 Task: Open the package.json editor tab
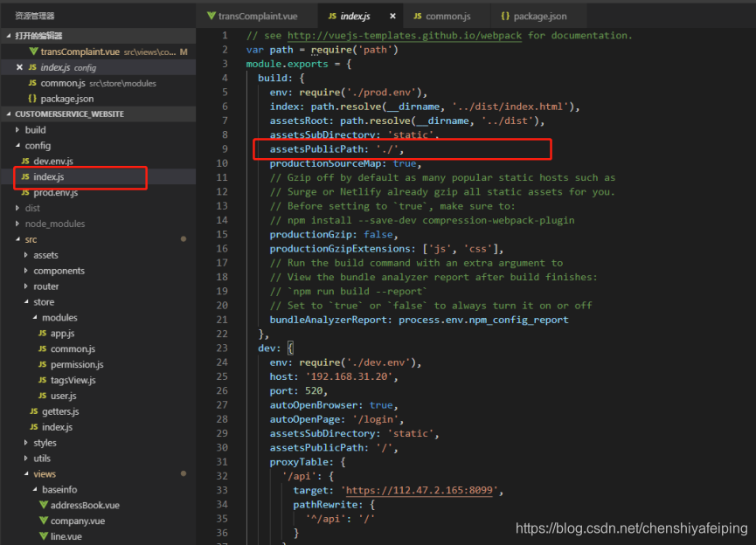(x=539, y=16)
